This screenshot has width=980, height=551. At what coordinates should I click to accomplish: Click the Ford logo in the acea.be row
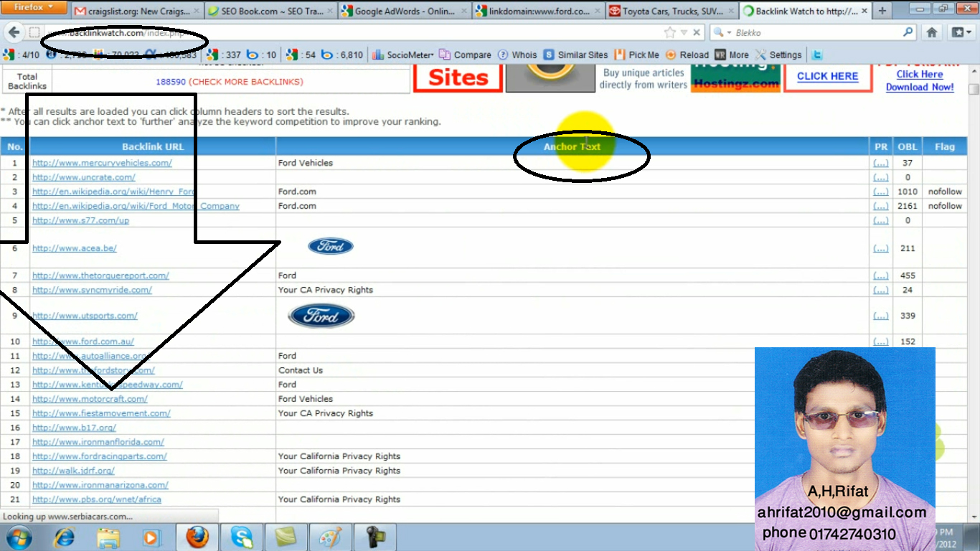pos(331,246)
